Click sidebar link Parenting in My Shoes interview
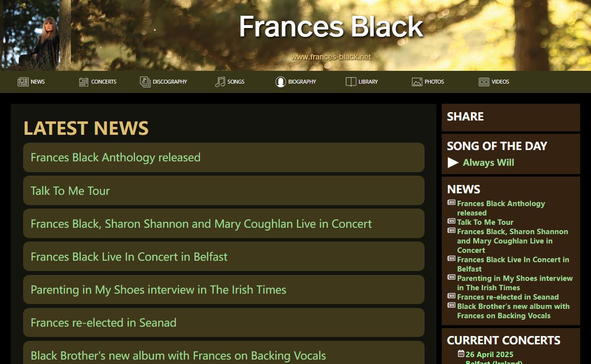The image size is (591, 364). click(515, 283)
